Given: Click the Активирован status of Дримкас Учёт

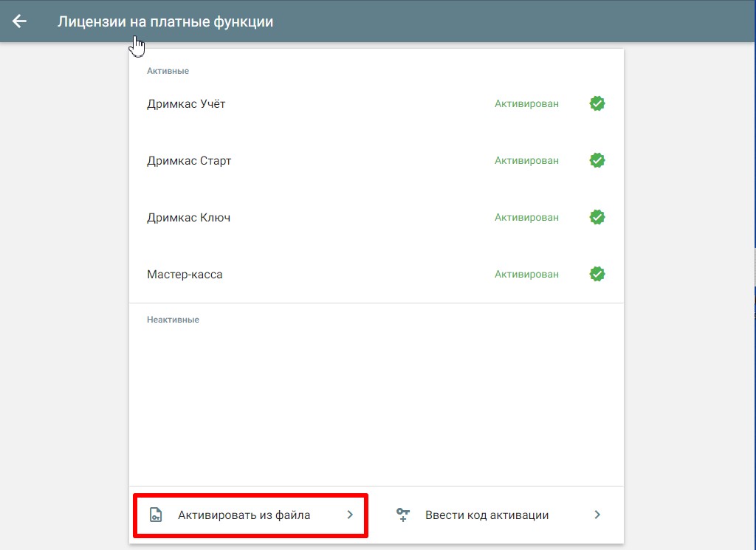Looking at the screenshot, I should [x=526, y=104].
